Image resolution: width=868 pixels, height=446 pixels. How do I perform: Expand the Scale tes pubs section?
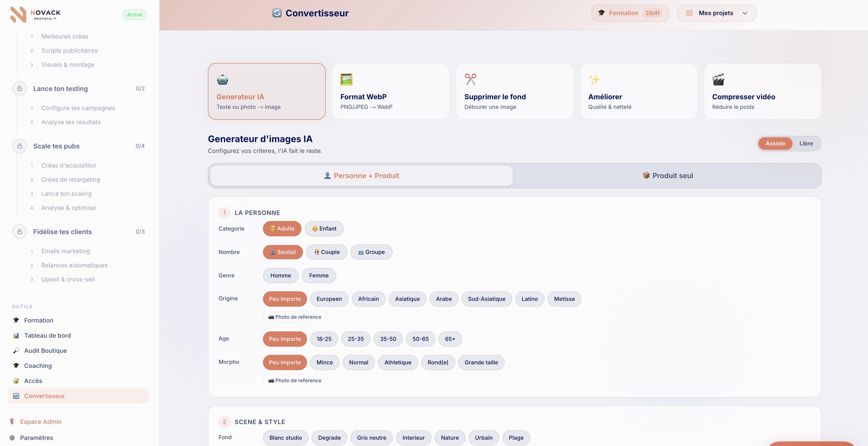tap(56, 146)
